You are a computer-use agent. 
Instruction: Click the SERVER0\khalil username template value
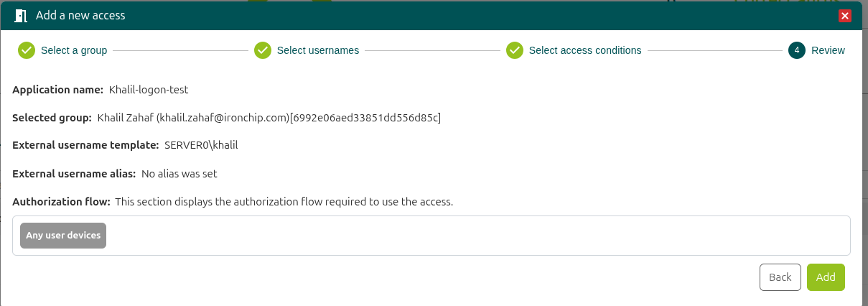click(201, 145)
